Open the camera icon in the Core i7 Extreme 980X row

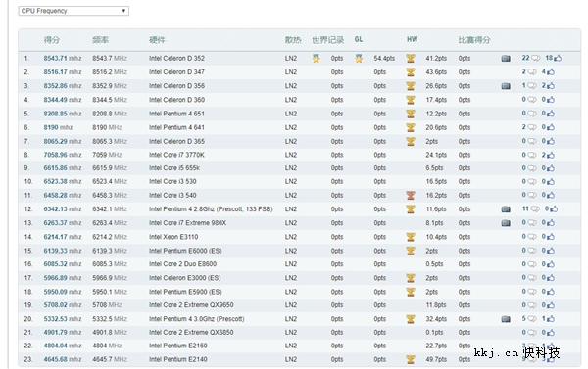506,223
